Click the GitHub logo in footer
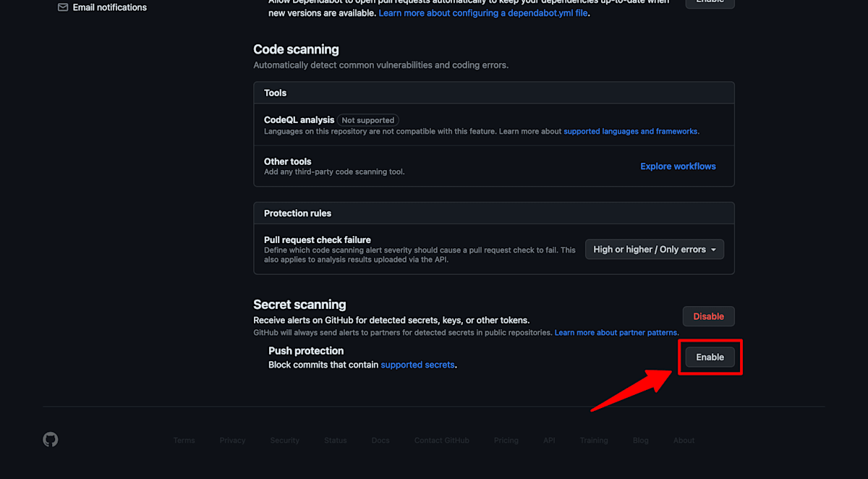Screen dimensions: 868x479 51,440
